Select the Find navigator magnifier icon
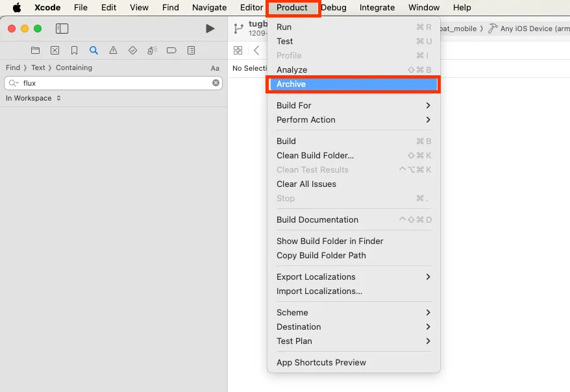Screen dimensions: 570x392 (x=93, y=51)
